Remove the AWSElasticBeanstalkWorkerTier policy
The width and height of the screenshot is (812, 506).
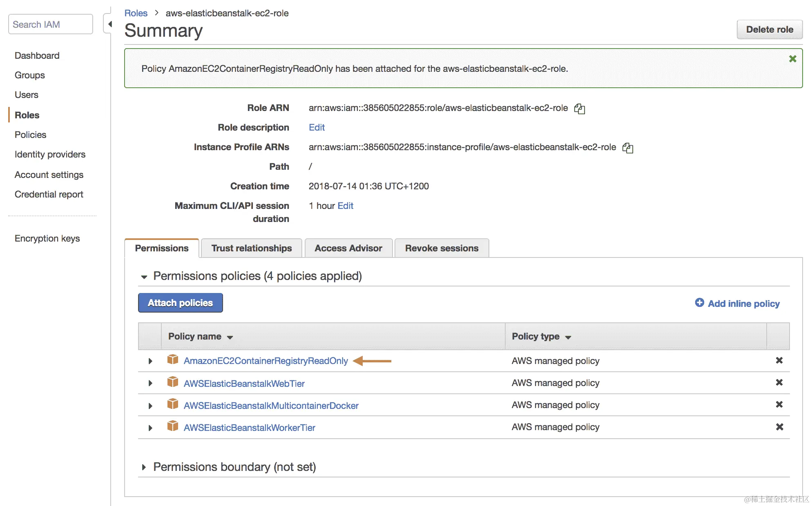coord(779,427)
